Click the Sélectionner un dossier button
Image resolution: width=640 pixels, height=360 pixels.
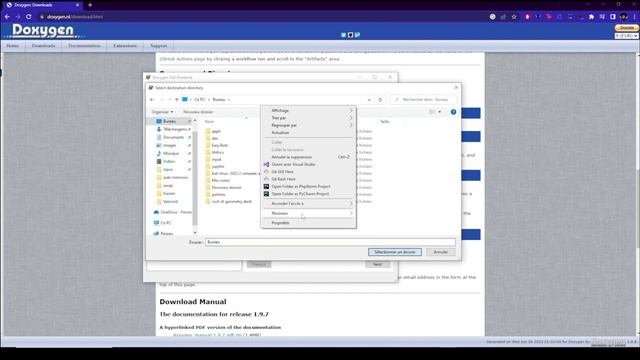pos(395,252)
